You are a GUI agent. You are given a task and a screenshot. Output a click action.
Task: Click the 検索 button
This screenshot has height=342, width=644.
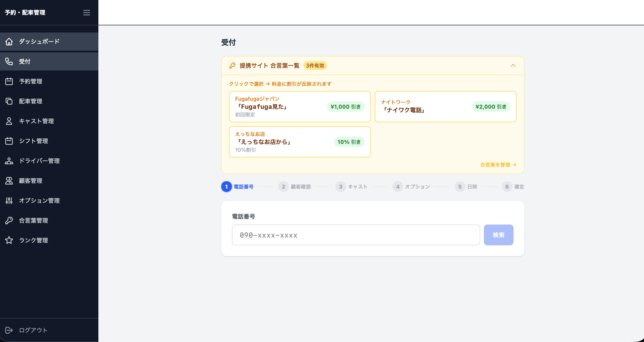(x=498, y=235)
